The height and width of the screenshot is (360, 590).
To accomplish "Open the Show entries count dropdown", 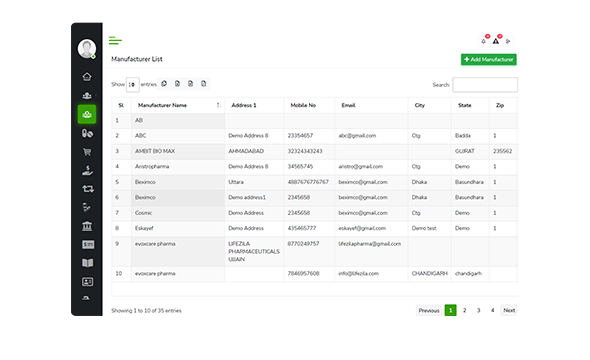I will [x=132, y=85].
